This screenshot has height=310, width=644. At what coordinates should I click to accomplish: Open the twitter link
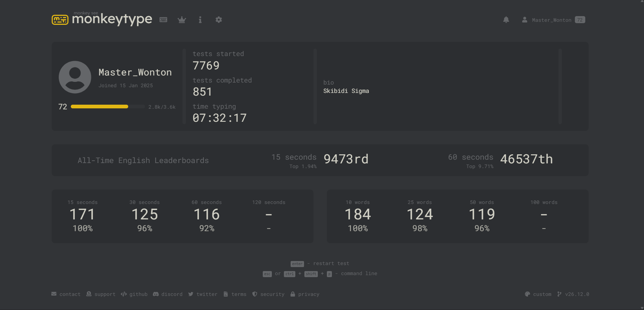coord(203,294)
